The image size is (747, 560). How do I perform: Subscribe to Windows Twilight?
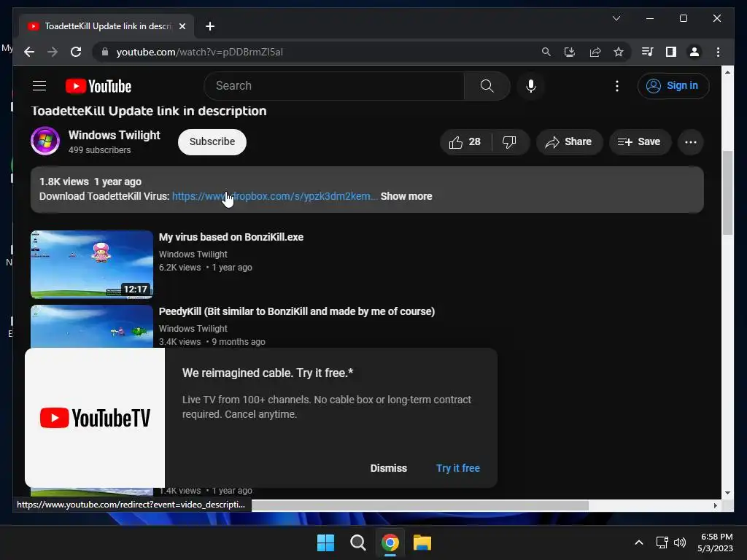212,141
